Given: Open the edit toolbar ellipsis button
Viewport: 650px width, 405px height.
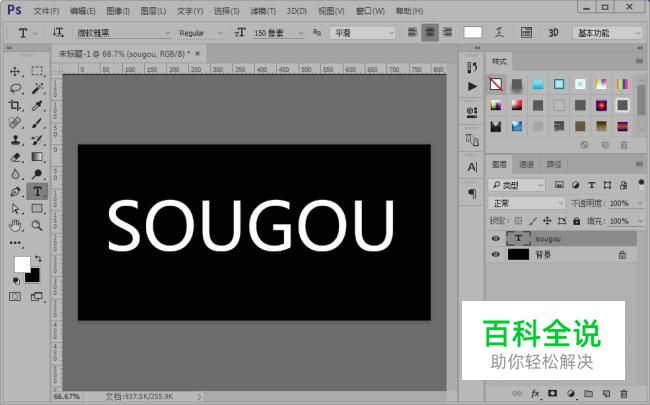Looking at the screenshot, I should pyautogui.click(x=15, y=243).
